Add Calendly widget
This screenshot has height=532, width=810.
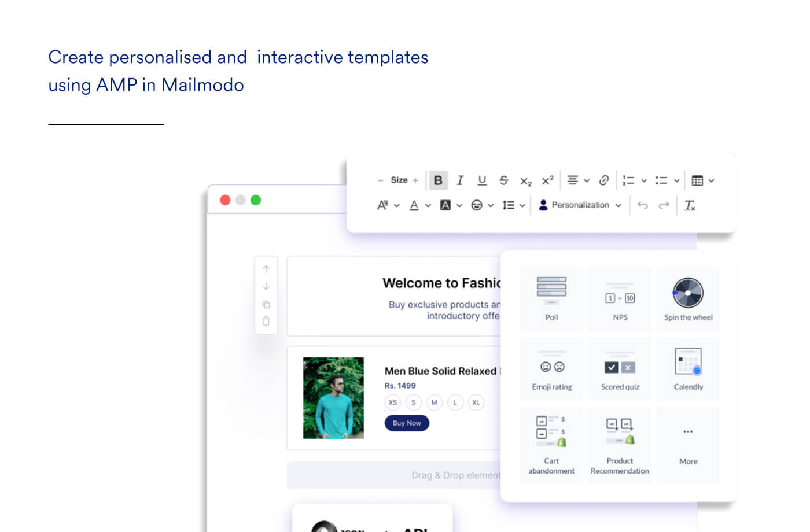(688, 369)
